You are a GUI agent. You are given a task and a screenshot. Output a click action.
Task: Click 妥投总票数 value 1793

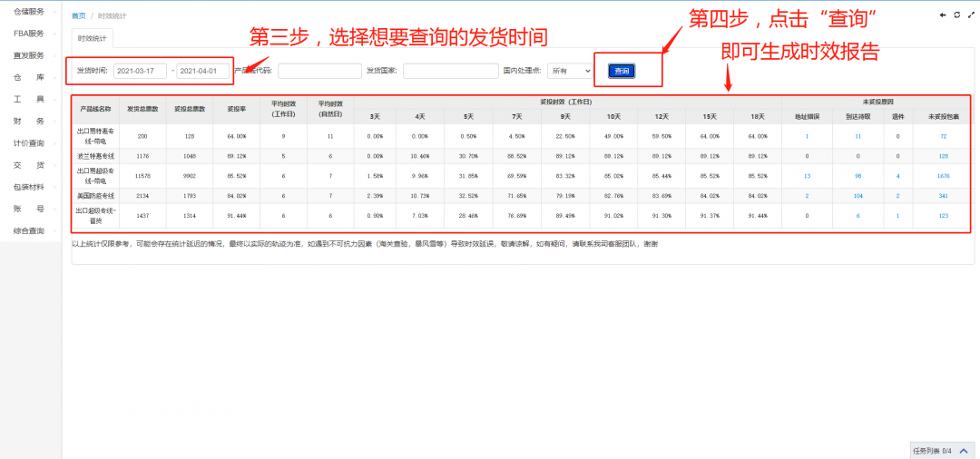click(x=190, y=196)
